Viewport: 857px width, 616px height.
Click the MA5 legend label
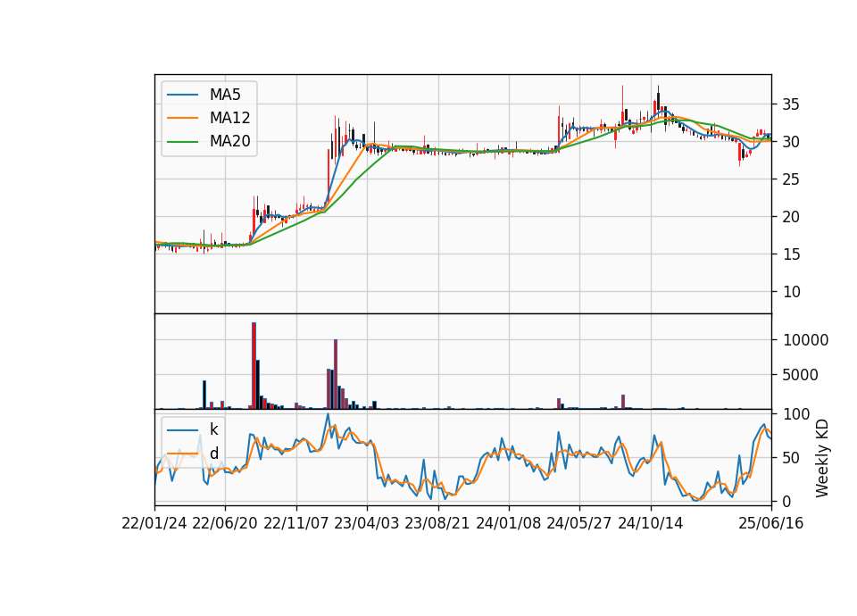click(x=225, y=95)
